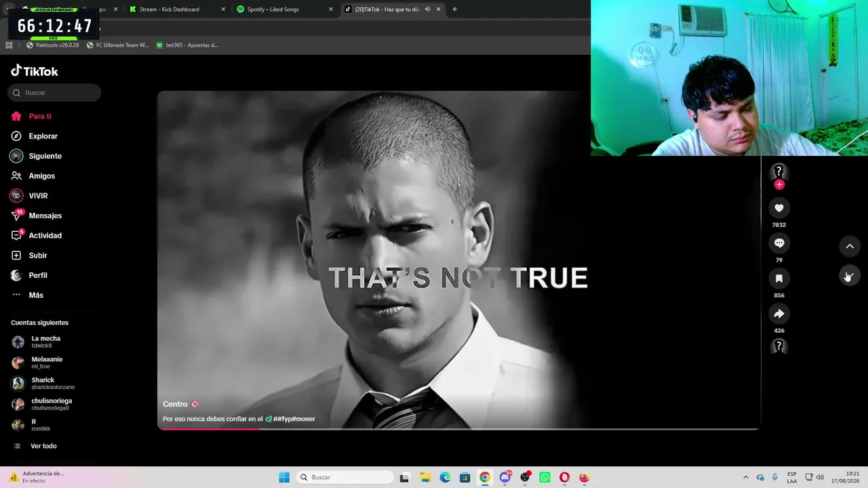Screen dimensions: 868x488
Task: Open the volume control in the system tray
Action: pyautogui.click(x=820, y=477)
